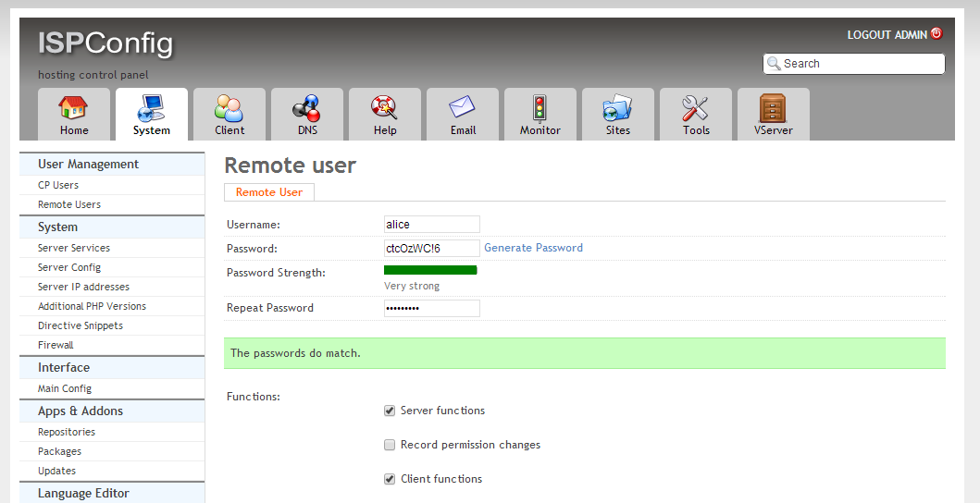Viewport: 980px width, 503px height.
Task: Open the Tools wrench icon
Action: point(696,108)
